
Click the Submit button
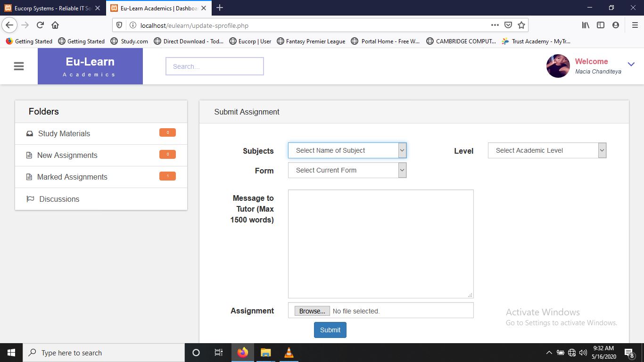click(330, 330)
